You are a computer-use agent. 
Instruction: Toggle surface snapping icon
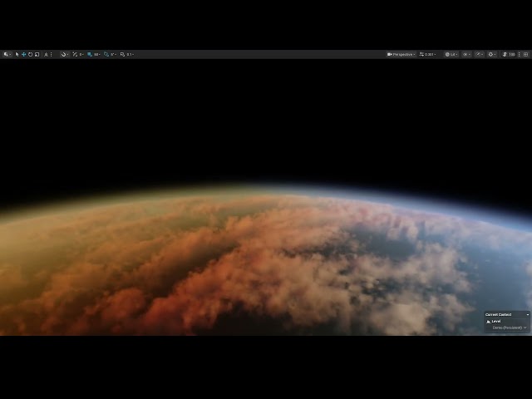(x=75, y=54)
